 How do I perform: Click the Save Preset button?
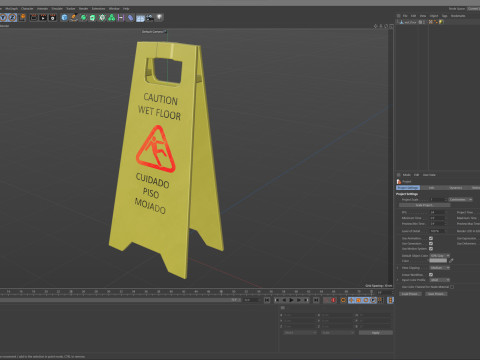pyautogui.click(x=436, y=294)
